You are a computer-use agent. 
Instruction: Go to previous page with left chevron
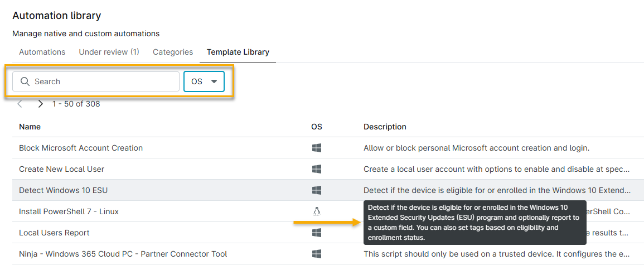[20, 104]
